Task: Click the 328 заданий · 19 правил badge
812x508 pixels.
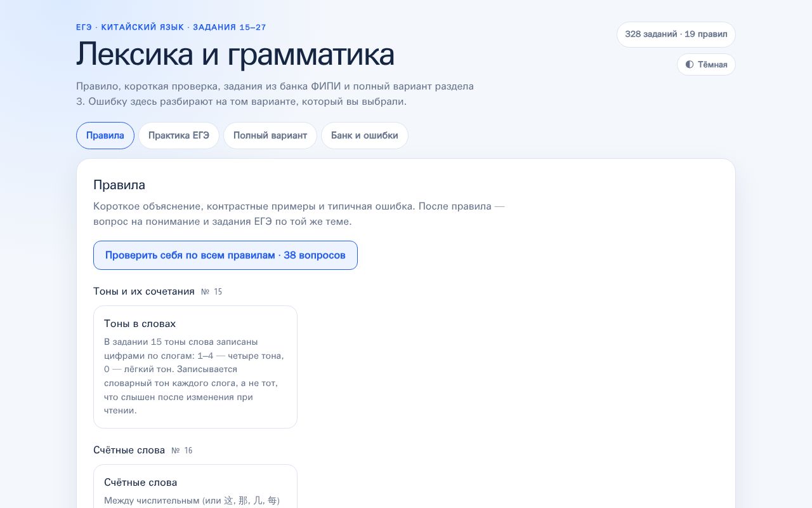Action: 676,34
